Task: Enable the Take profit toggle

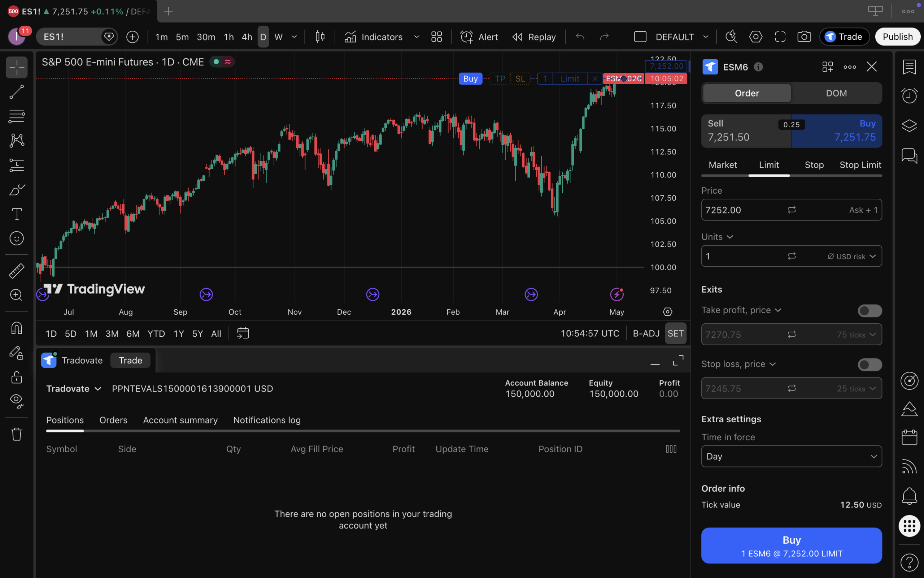Action: (x=869, y=311)
